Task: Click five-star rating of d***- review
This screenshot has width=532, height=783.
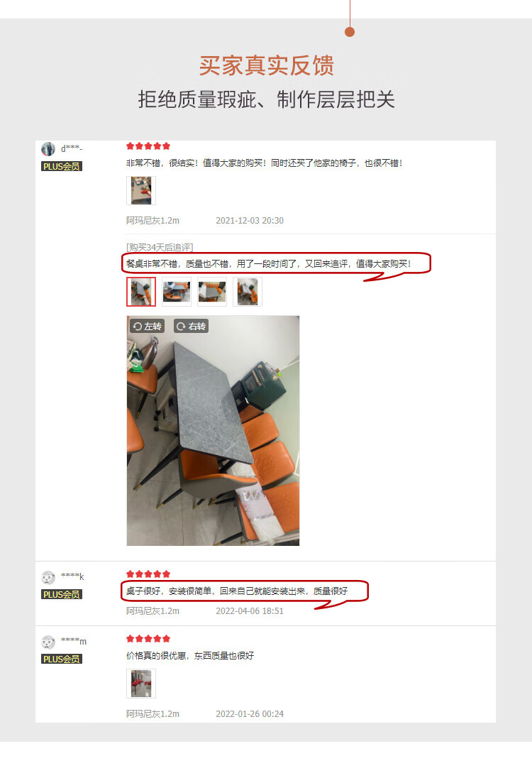Action: (148, 146)
